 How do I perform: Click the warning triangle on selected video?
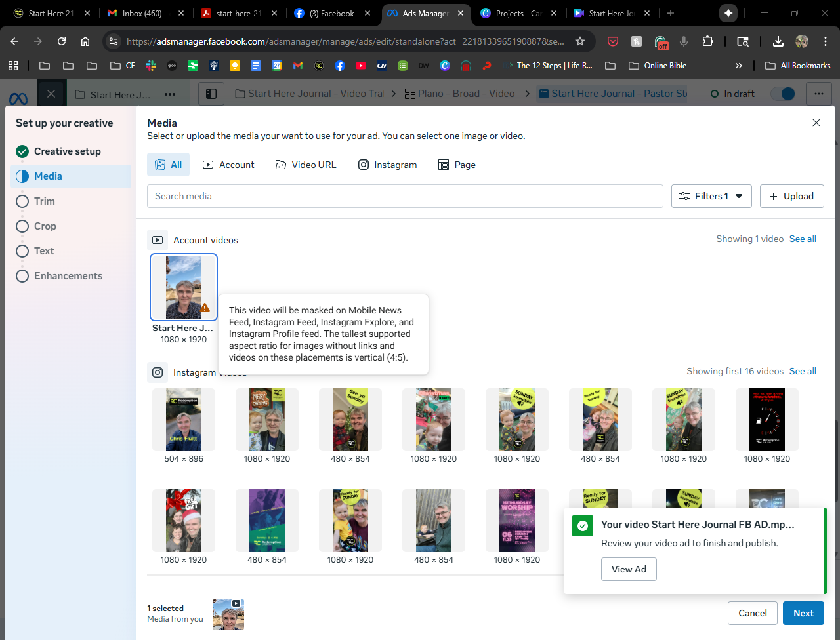(205, 308)
